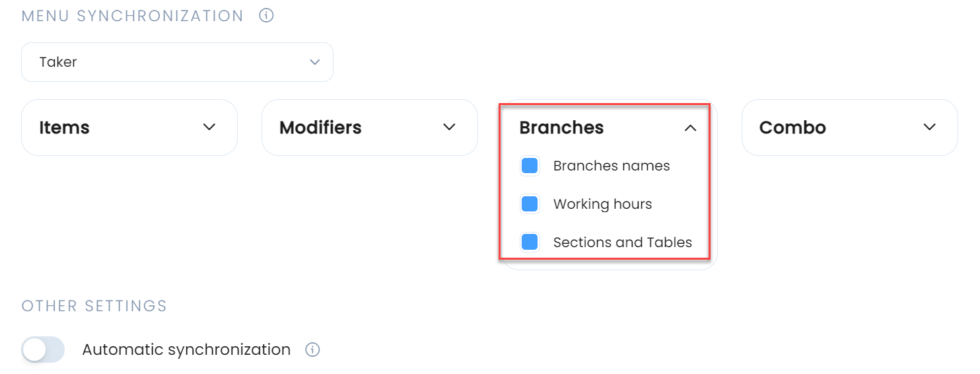Expand the Combo chevron arrow
The width and height of the screenshot is (980, 374).
930,127
